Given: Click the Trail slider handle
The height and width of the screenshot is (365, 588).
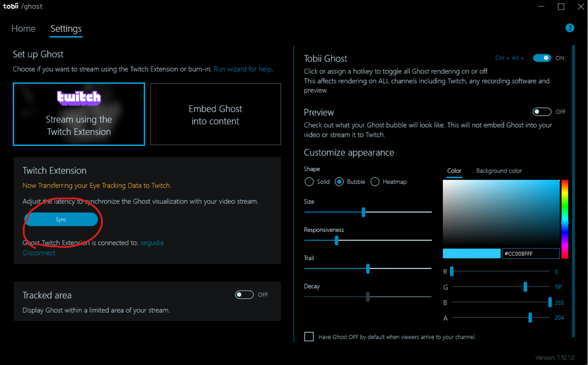Looking at the screenshot, I should [x=367, y=268].
